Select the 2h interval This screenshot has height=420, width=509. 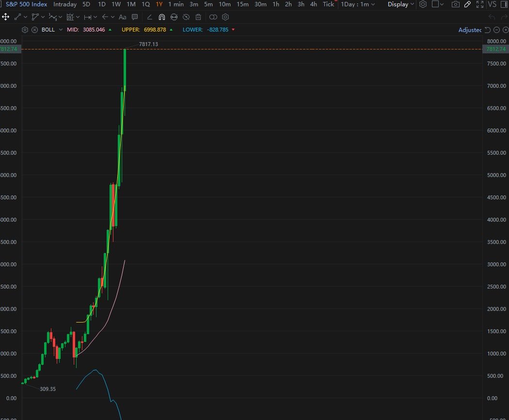(x=288, y=4)
